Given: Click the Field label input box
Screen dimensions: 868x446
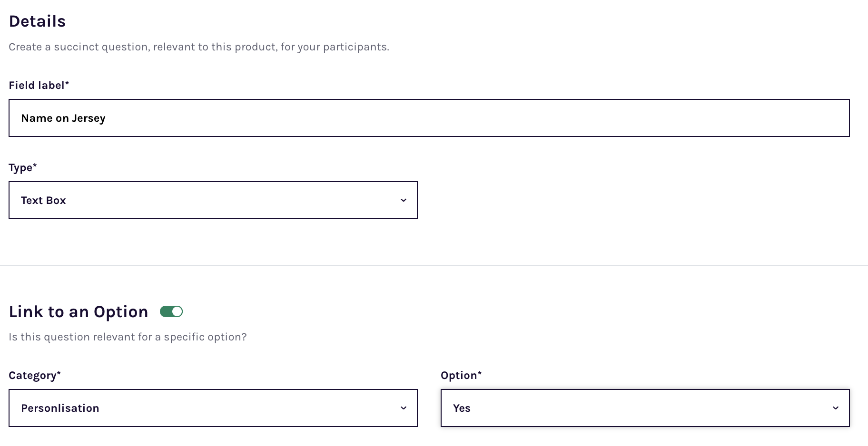Looking at the screenshot, I should [x=428, y=118].
